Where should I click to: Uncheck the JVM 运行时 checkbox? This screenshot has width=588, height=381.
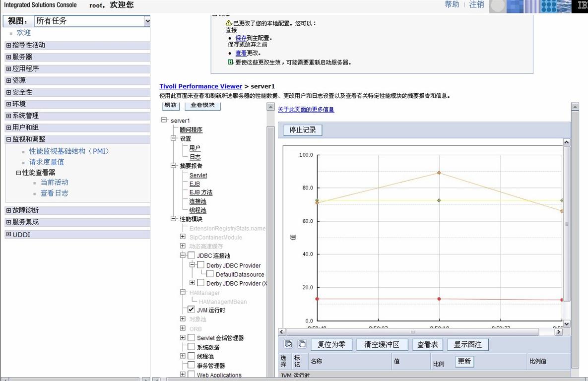click(191, 310)
